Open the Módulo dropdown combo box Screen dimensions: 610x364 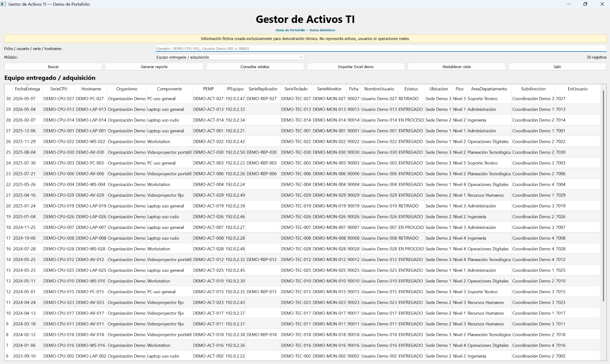point(229,57)
